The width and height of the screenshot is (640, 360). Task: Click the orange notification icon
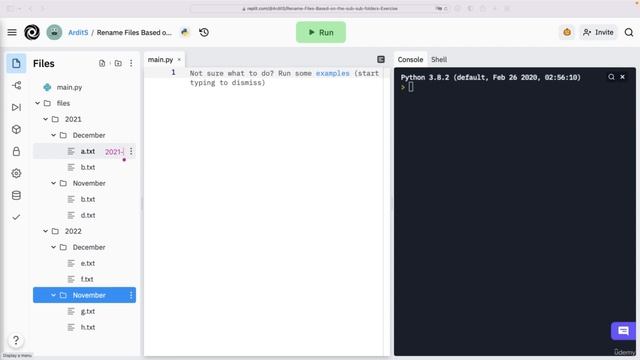(567, 32)
